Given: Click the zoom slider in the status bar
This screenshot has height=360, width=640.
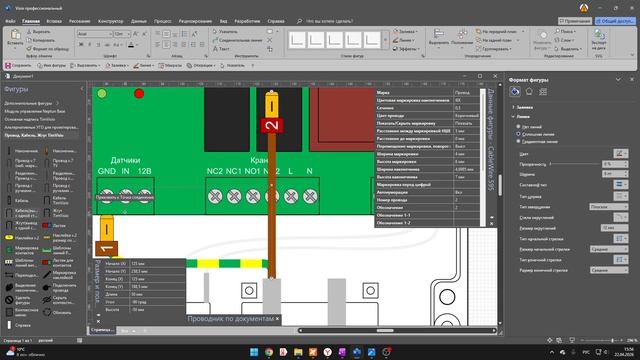Looking at the screenshot, I should (x=601, y=340).
